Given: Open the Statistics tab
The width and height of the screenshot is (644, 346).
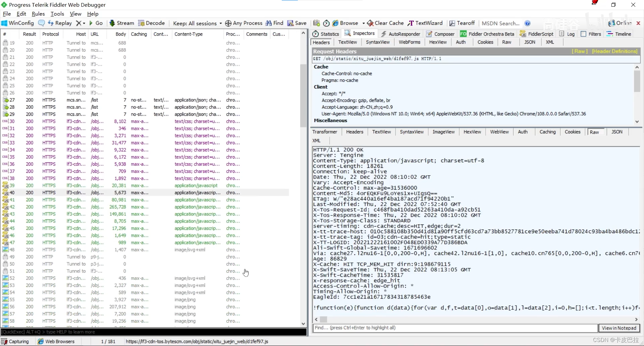Looking at the screenshot, I should tap(326, 34).
